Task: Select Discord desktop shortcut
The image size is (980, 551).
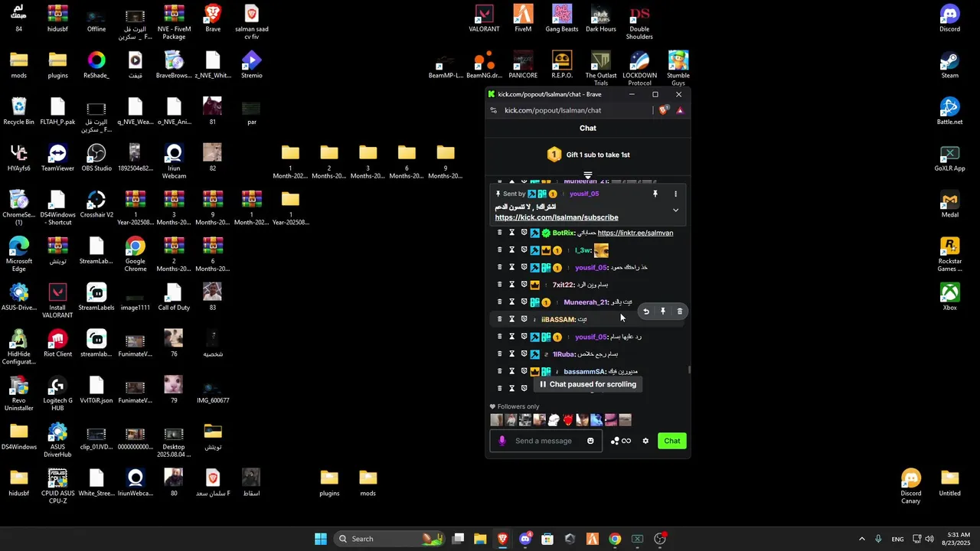Action: tap(949, 19)
